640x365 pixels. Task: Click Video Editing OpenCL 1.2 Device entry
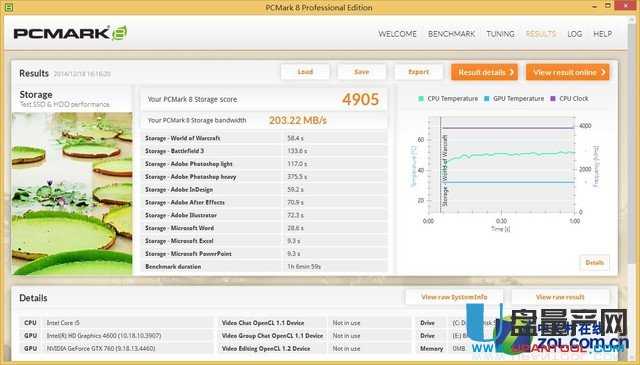tap(314, 348)
